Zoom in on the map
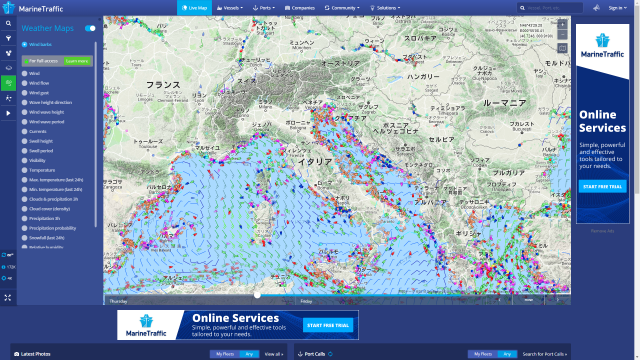The width and height of the screenshot is (640, 360). click(x=562, y=24)
